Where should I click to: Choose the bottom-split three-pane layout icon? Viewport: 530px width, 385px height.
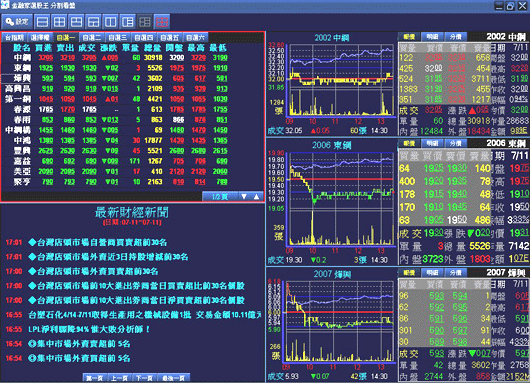click(94, 22)
